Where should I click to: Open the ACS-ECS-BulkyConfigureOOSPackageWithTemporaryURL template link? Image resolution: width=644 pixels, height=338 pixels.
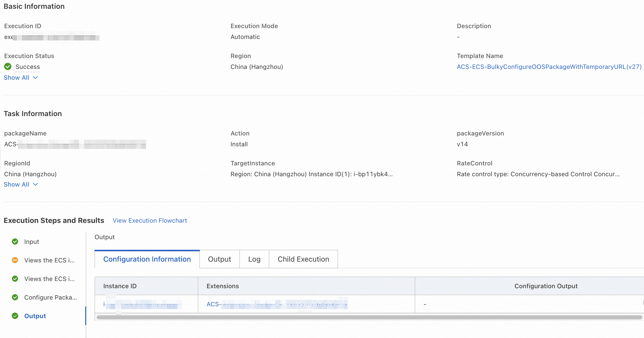(549, 67)
